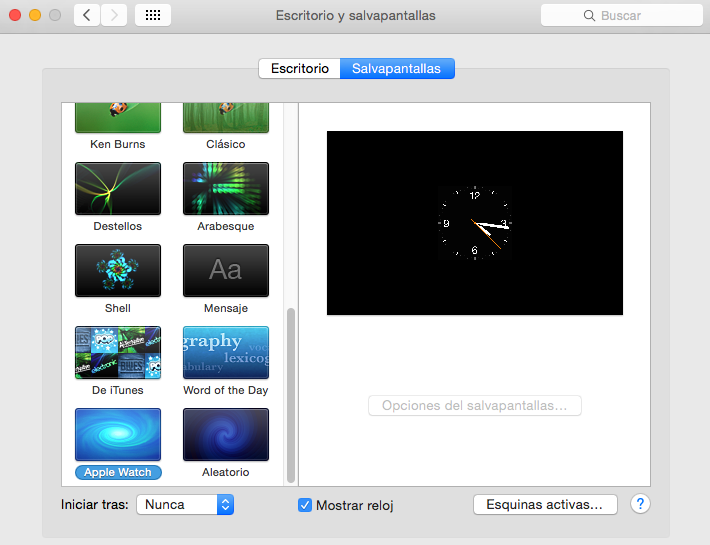Show all preferences grid icon
Viewport: 710px width, 545px height.
pos(153,15)
